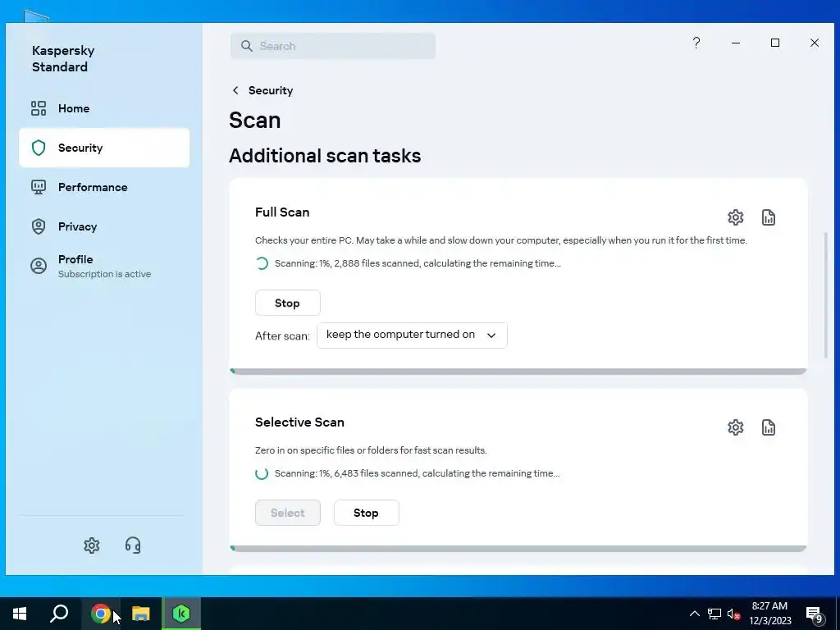Click the Full Scan progress bar
The height and width of the screenshot is (630, 840).
click(x=518, y=372)
